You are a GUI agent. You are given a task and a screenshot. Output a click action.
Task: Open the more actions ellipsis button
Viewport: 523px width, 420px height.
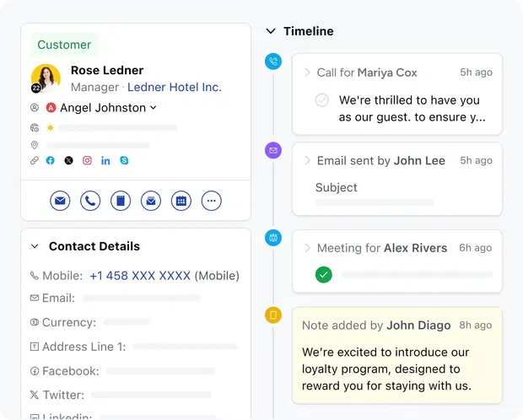211,201
